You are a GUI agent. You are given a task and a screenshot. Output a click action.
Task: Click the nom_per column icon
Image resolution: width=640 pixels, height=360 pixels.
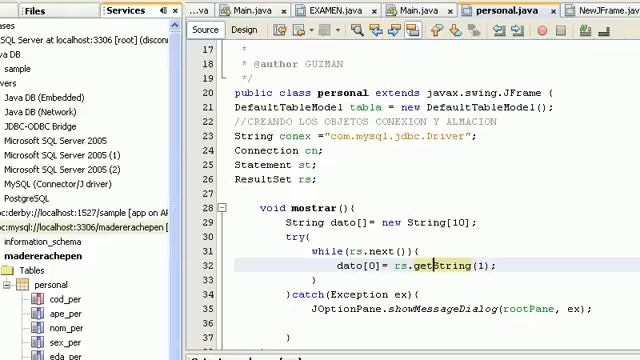pyautogui.click(x=37, y=328)
